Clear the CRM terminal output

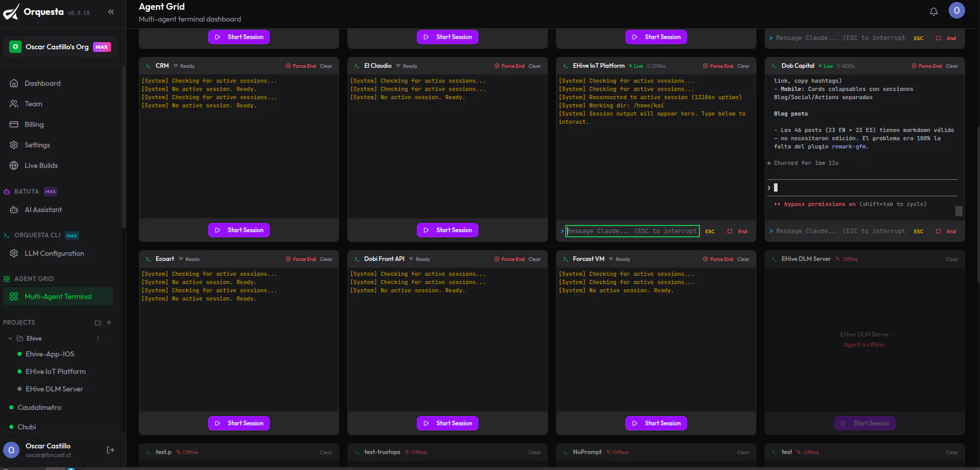(x=326, y=66)
